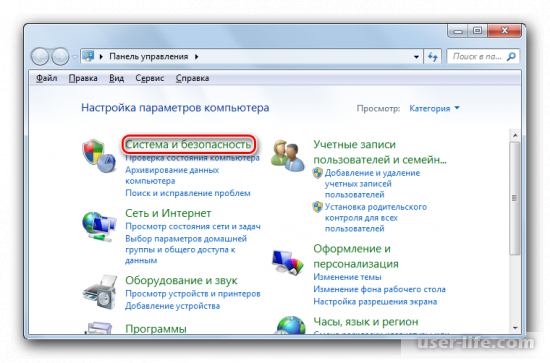
Task: Open Просмотр устройств и принтеров link
Action: coord(193,294)
